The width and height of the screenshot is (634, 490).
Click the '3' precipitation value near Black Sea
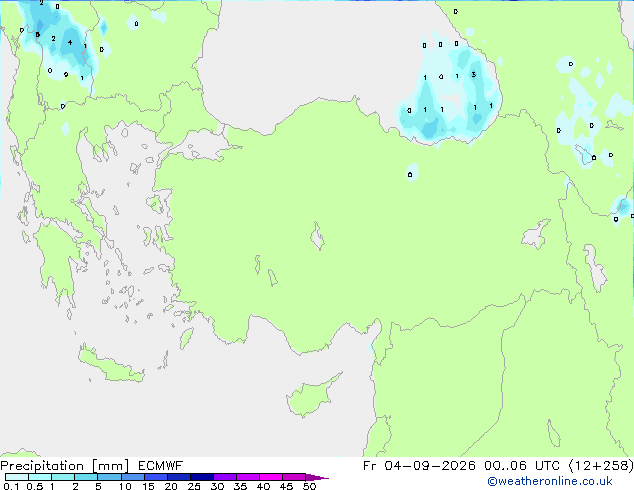tap(473, 74)
